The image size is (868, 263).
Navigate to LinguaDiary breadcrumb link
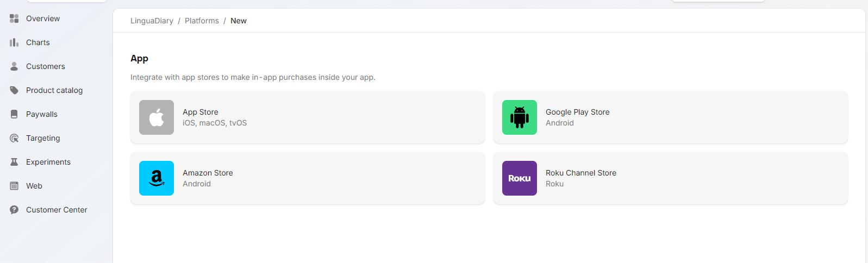[x=152, y=21]
